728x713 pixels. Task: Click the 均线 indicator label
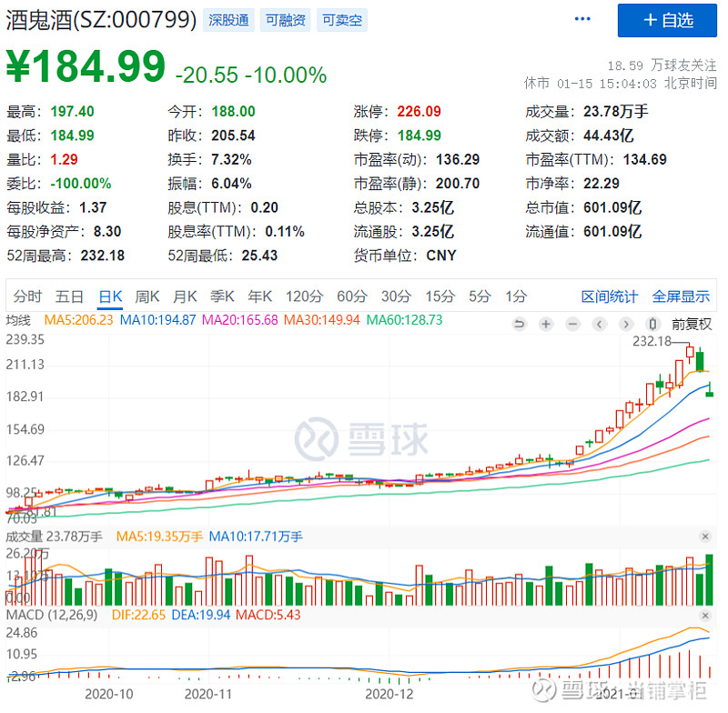[18, 320]
